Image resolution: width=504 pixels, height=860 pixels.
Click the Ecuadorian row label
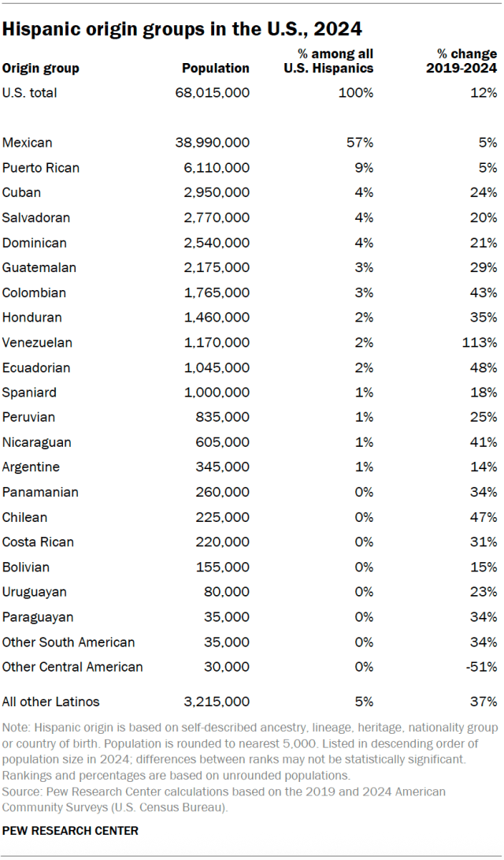(36, 368)
